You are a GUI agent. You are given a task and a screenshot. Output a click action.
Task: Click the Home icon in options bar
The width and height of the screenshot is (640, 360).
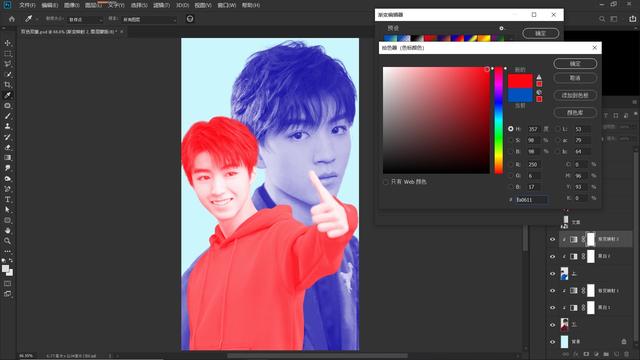tap(11, 19)
